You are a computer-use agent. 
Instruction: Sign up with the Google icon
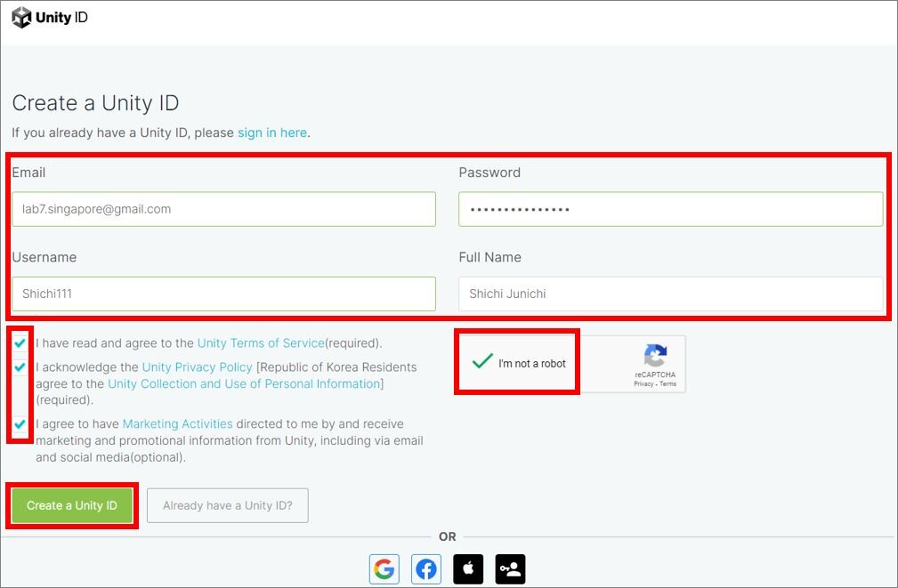384,569
